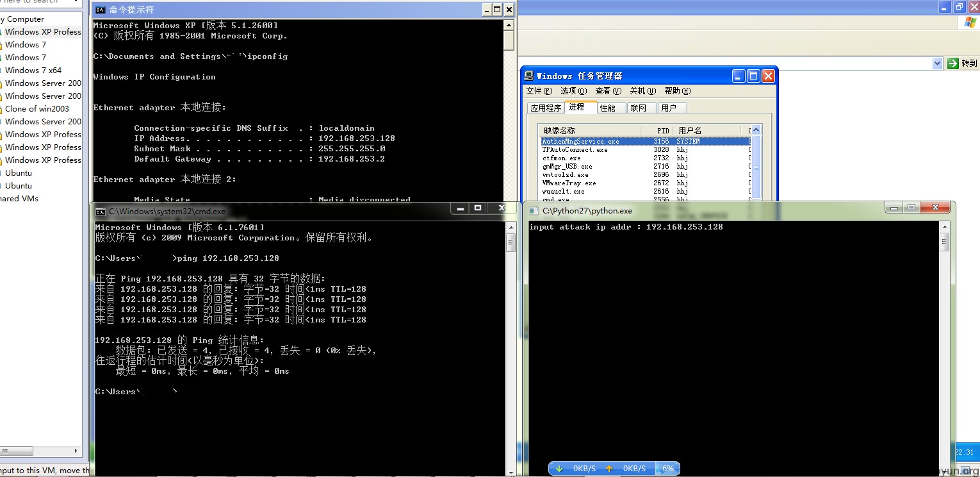Open the 选项(O) menu in Task Manager
This screenshot has width=980, height=477.
(x=573, y=91)
